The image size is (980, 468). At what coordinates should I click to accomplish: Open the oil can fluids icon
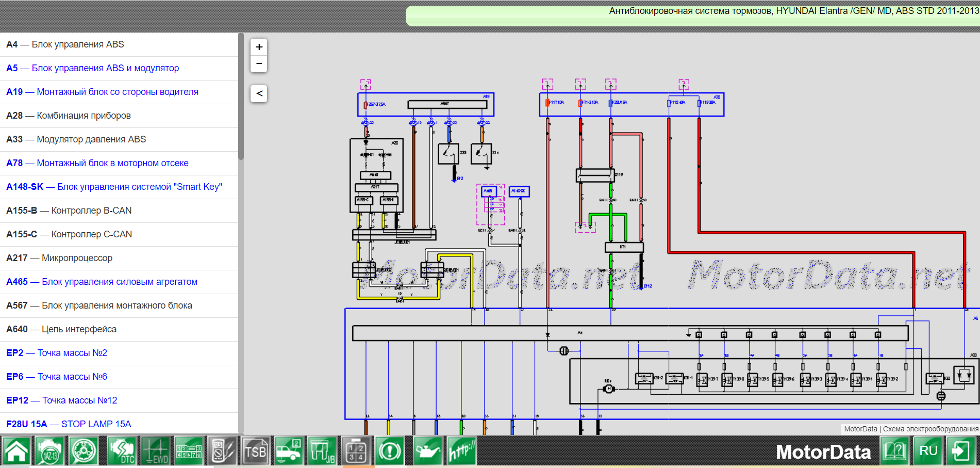click(x=428, y=451)
